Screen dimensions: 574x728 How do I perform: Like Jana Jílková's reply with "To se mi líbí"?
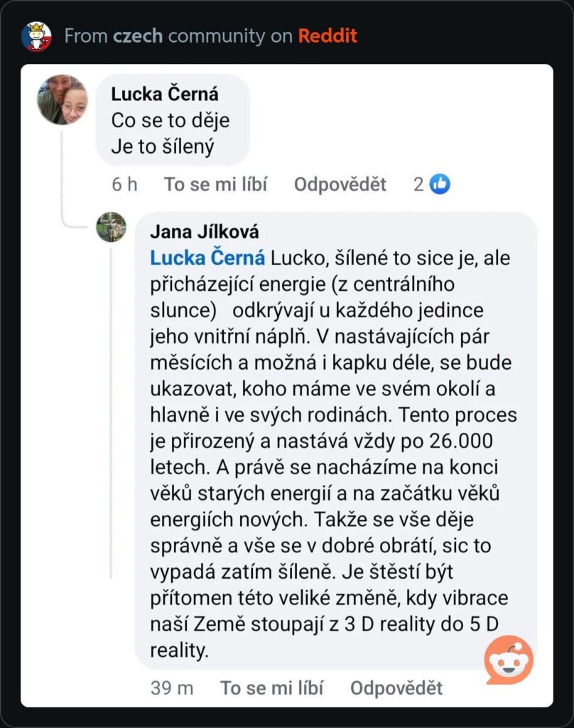pyautogui.click(x=271, y=688)
